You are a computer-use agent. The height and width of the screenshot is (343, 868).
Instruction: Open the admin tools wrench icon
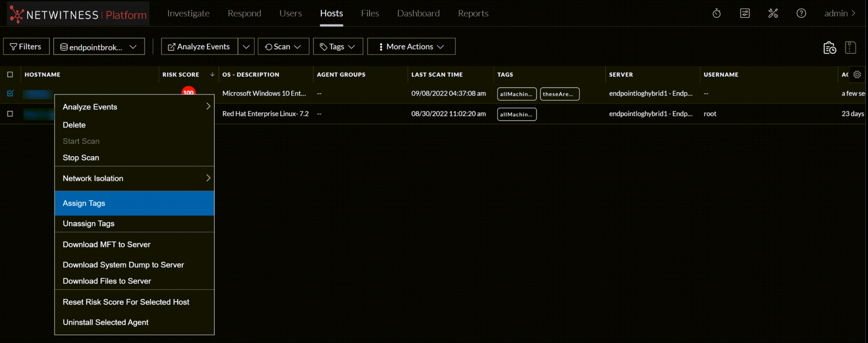773,13
